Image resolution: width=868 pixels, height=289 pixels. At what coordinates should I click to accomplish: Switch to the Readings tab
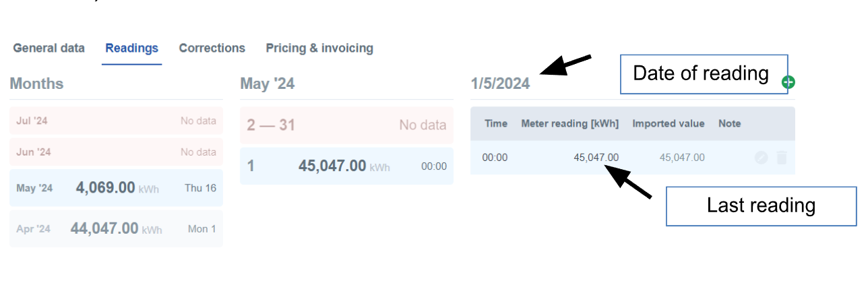[x=131, y=49]
